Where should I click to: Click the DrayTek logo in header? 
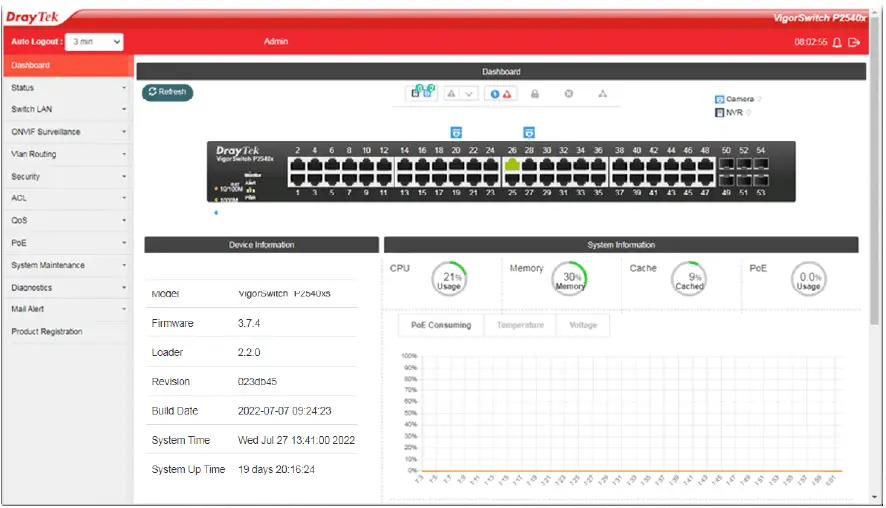[x=32, y=18]
